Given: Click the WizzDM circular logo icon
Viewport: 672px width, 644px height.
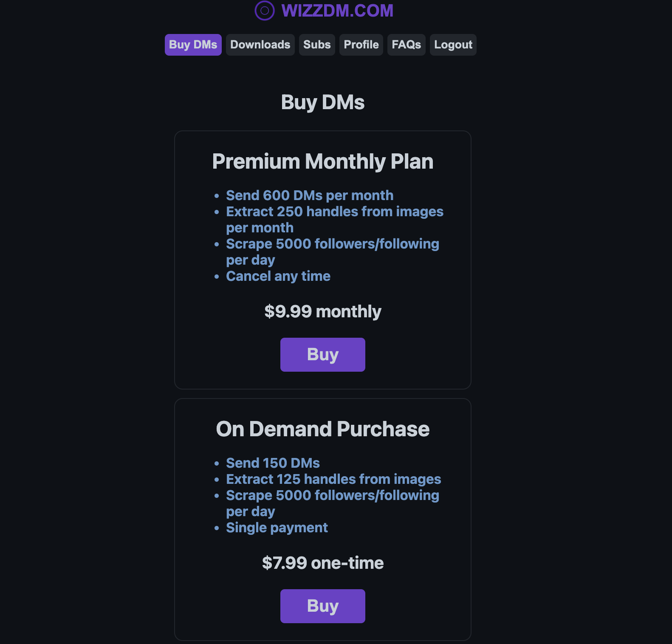Looking at the screenshot, I should point(264,11).
